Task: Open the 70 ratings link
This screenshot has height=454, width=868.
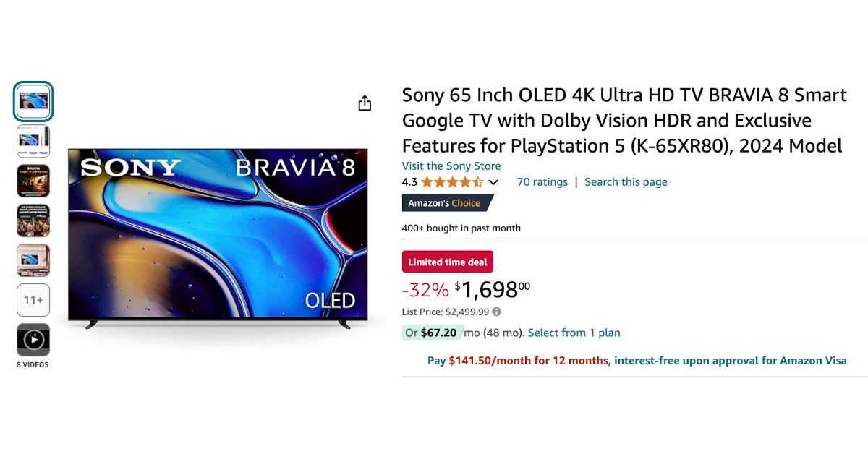Action: (542, 182)
